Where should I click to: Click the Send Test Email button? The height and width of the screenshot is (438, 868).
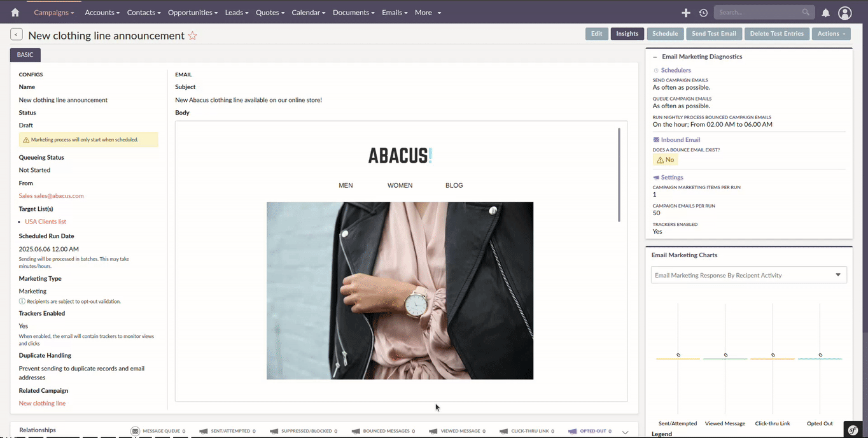point(713,33)
